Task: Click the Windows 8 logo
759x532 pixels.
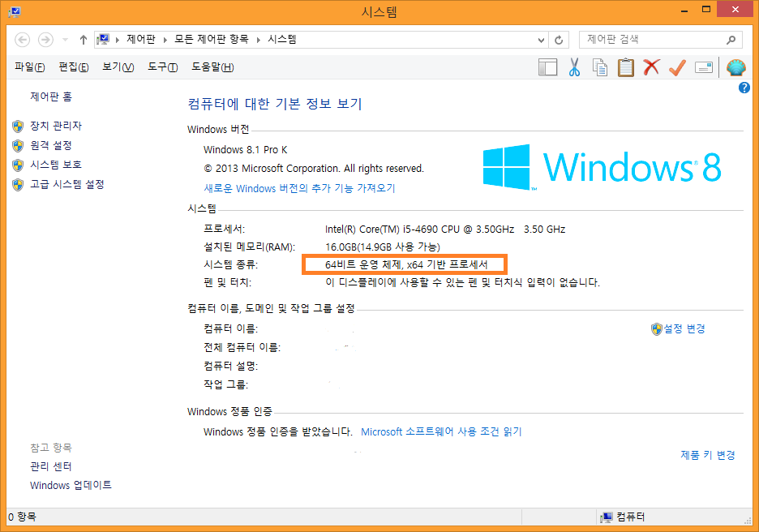Action: 602,167
